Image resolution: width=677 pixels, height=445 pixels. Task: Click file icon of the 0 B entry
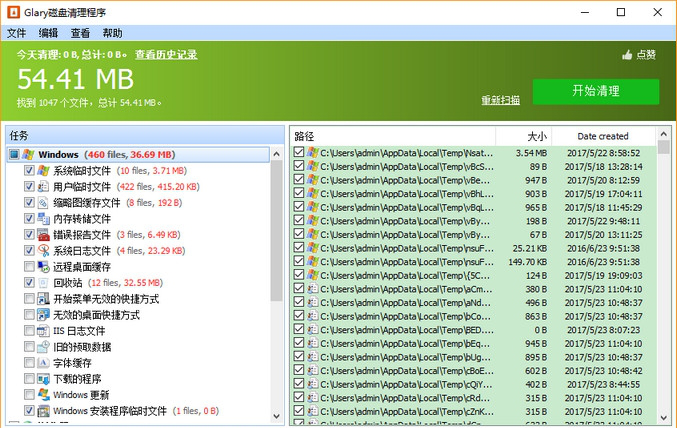click(313, 330)
